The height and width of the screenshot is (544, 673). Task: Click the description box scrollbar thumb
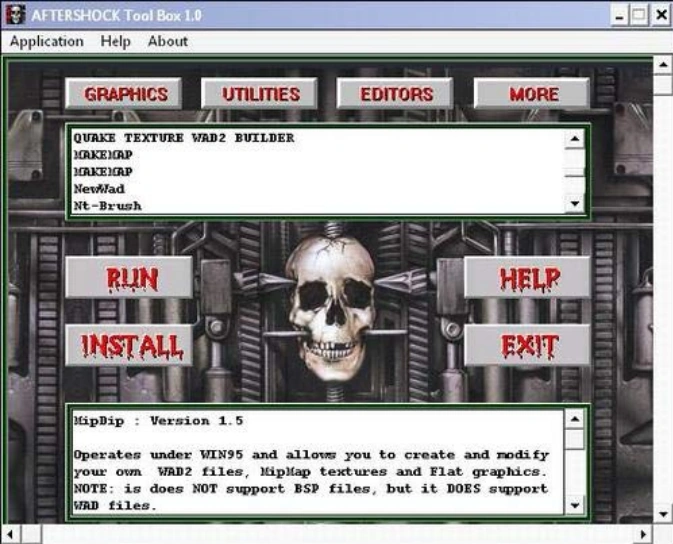tap(575, 439)
